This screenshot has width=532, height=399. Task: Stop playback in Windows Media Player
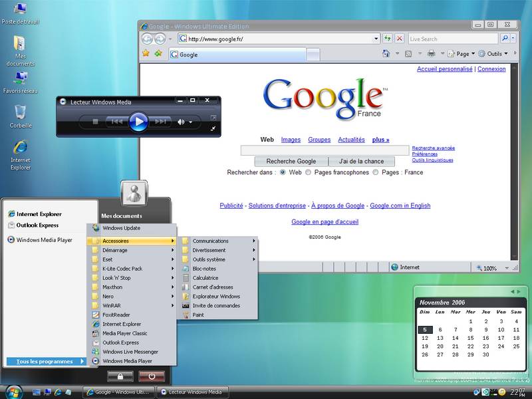tap(95, 122)
